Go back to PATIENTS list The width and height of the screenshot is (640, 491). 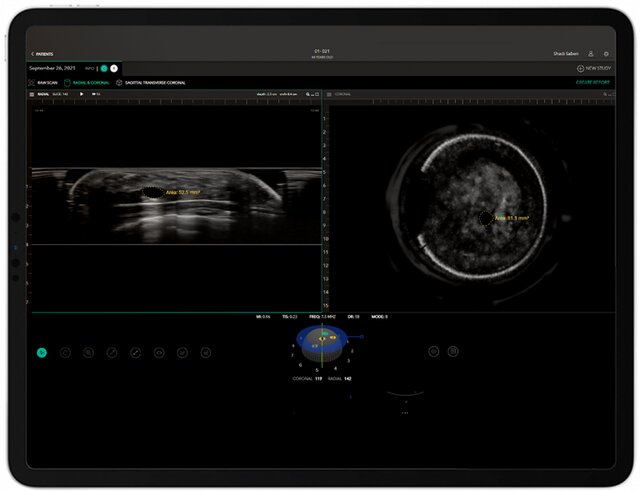point(42,53)
